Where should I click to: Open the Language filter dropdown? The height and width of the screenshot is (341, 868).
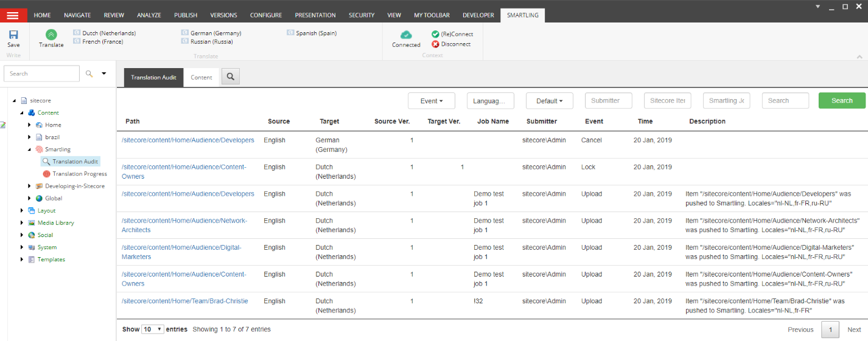pyautogui.click(x=491, y=101)
